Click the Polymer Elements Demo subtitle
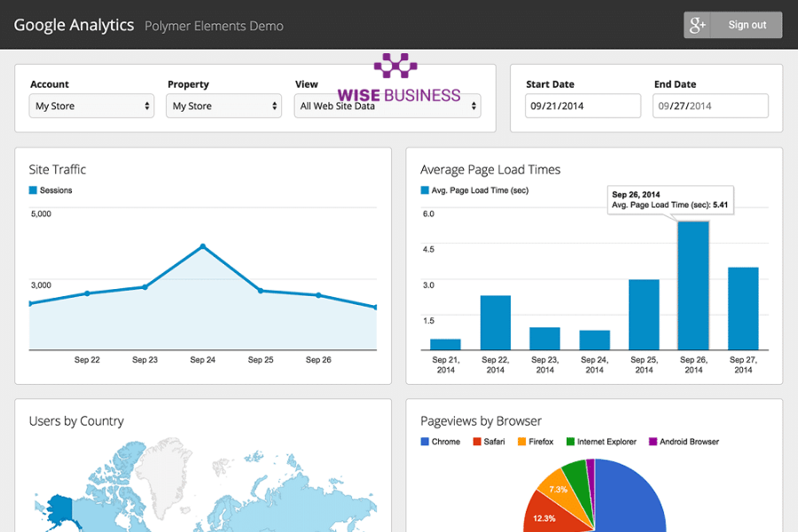798x532 pixels. click(214, 26)
